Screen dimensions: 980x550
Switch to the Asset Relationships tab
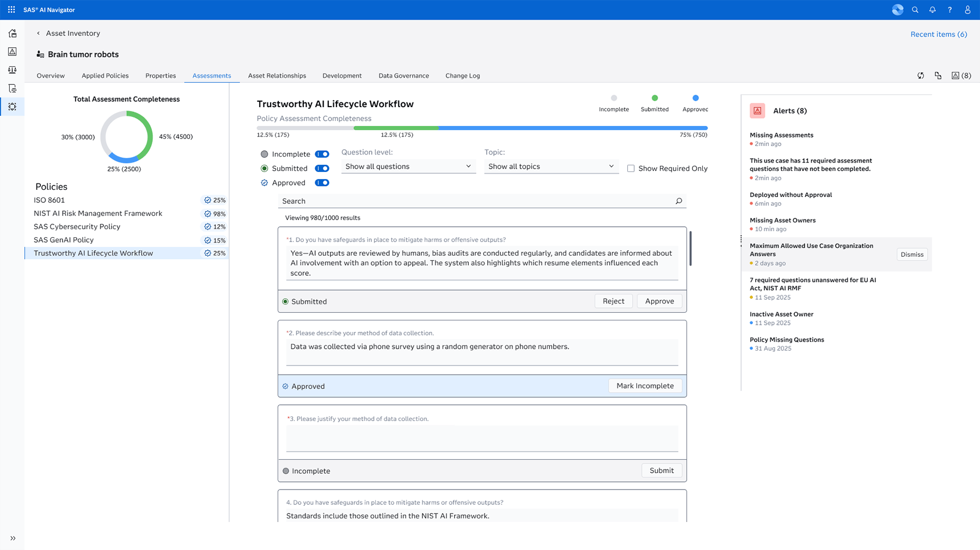pyautogui.click(x=277, y=76)
